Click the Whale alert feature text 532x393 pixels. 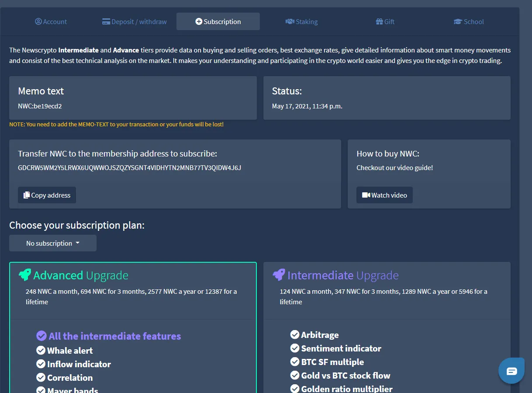click(x=70, y=350)
